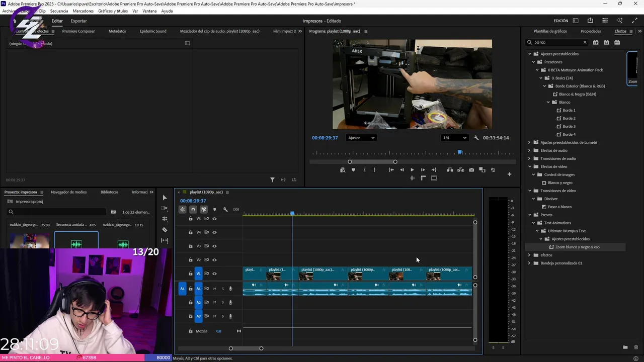Screen dimensions: 644x362
Task: Toggle Linked Selection in timeline
Action: (x=204, y=210)
